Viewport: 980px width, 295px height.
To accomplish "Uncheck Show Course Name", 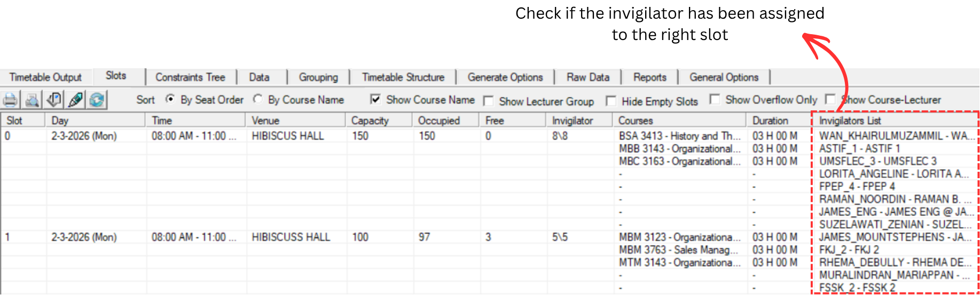I will coord(375,99).
